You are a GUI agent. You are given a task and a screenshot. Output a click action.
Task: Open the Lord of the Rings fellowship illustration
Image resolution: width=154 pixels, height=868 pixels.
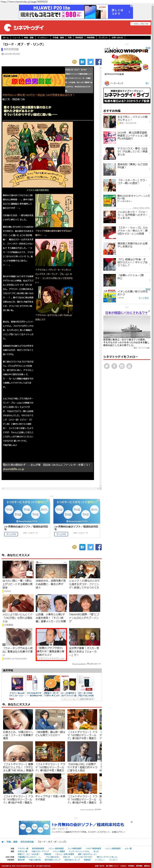coord(37,154)
